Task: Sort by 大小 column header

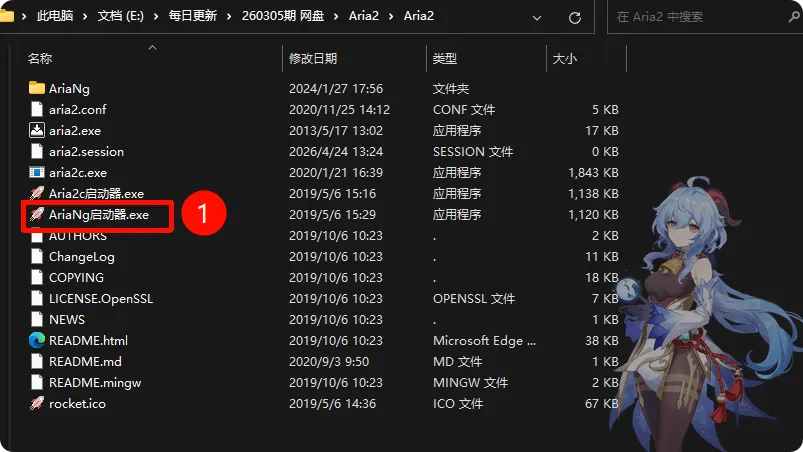Action: [x=564, y=58]
